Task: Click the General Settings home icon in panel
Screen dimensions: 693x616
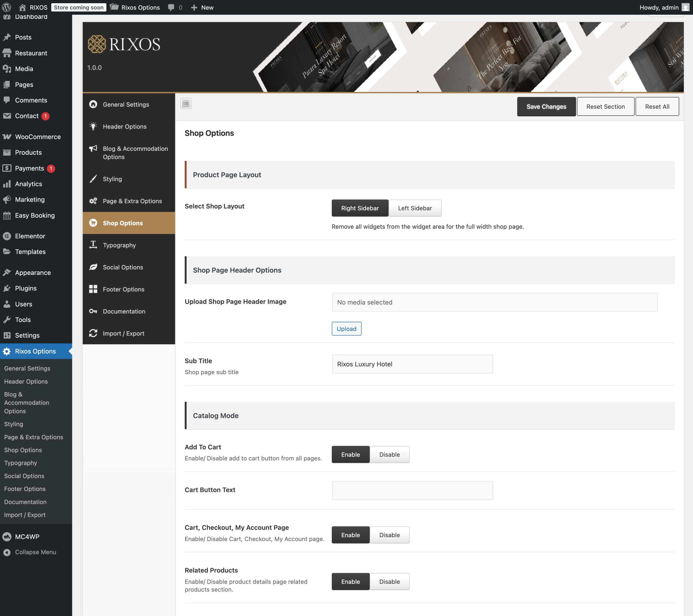Action: click(93, 104)
